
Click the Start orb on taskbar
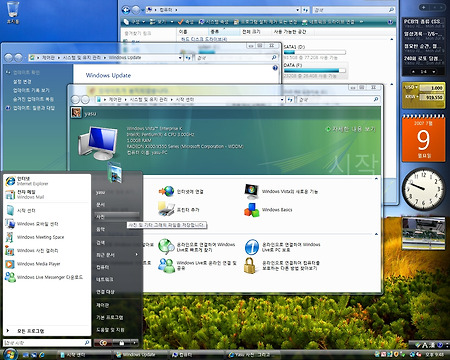tap(10, 354)
